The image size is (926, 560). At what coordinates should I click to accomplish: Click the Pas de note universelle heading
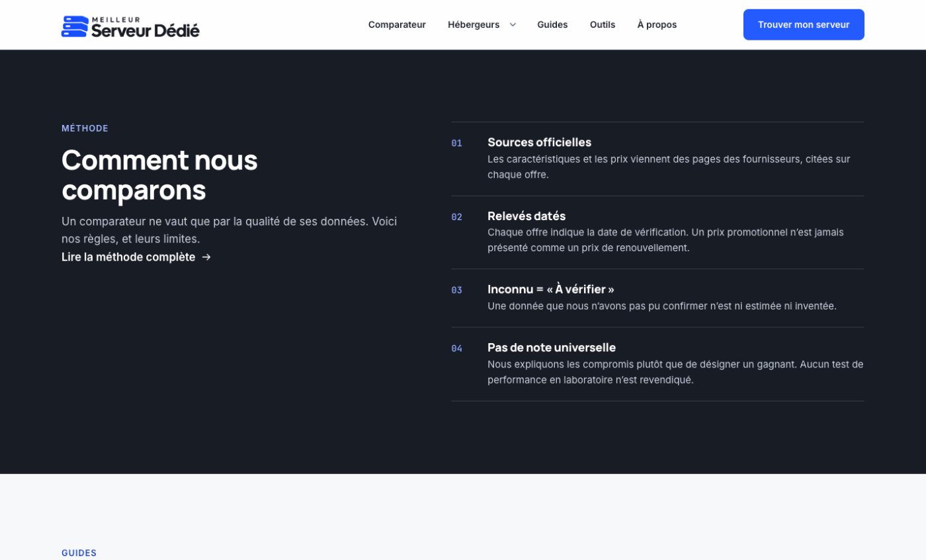point(552,348)
